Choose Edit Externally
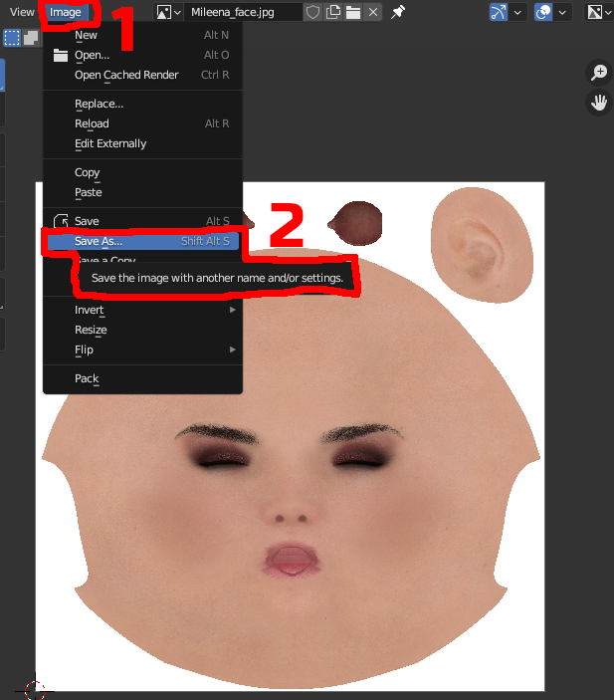Screen dimensions: 614x700 click(142, 143)
